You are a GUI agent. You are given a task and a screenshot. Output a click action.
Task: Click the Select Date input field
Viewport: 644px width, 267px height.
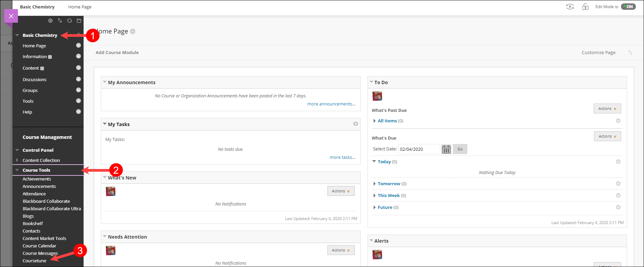tap(419, 149)
